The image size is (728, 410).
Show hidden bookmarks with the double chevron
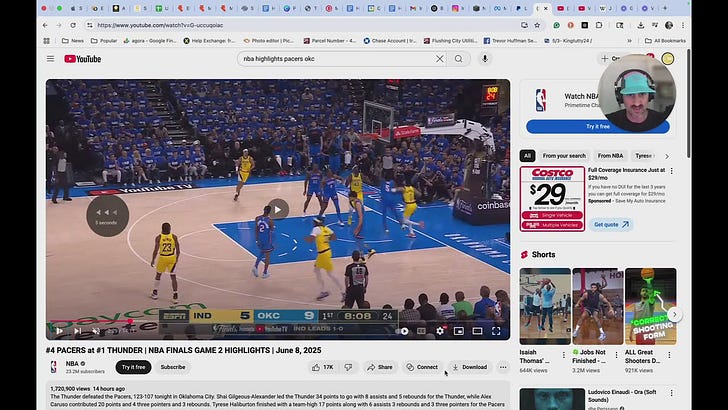(630, 41)
